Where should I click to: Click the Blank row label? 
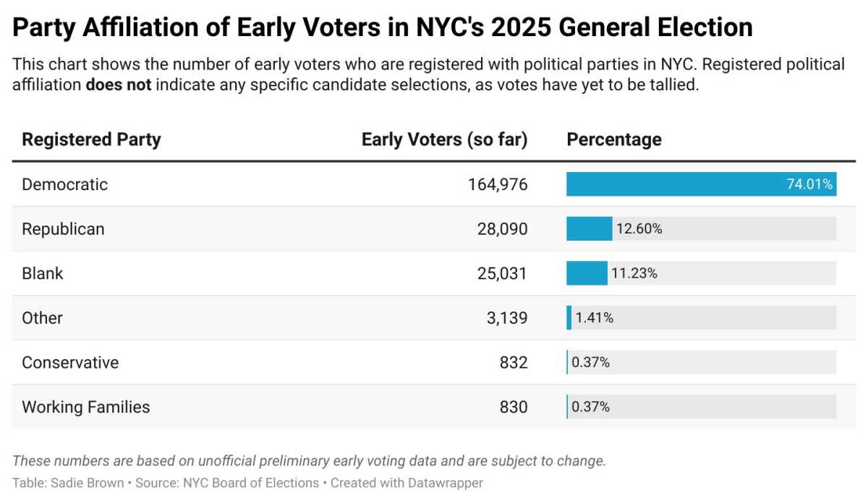(x=43, y=273)
